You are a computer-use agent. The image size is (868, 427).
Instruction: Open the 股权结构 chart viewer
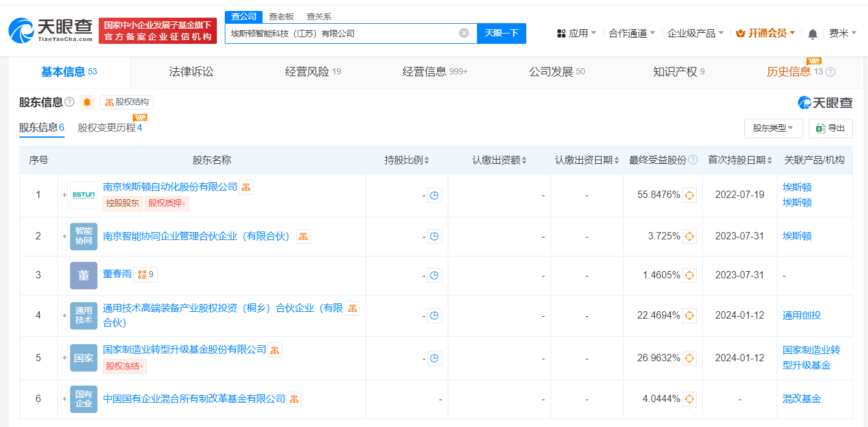pyautogui.click(x=127, y=102)
